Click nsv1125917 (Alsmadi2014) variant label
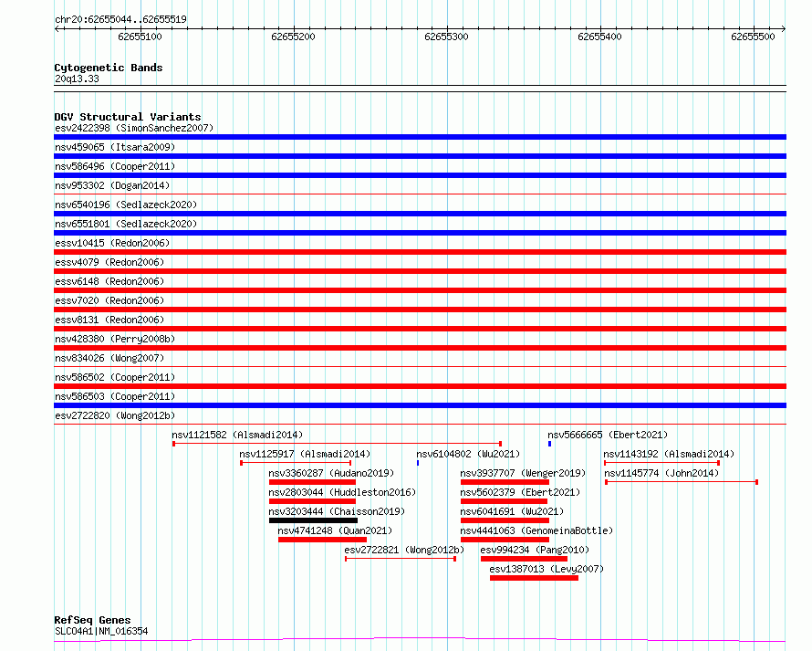The image size is (812, 651). (x=305, y=454)
